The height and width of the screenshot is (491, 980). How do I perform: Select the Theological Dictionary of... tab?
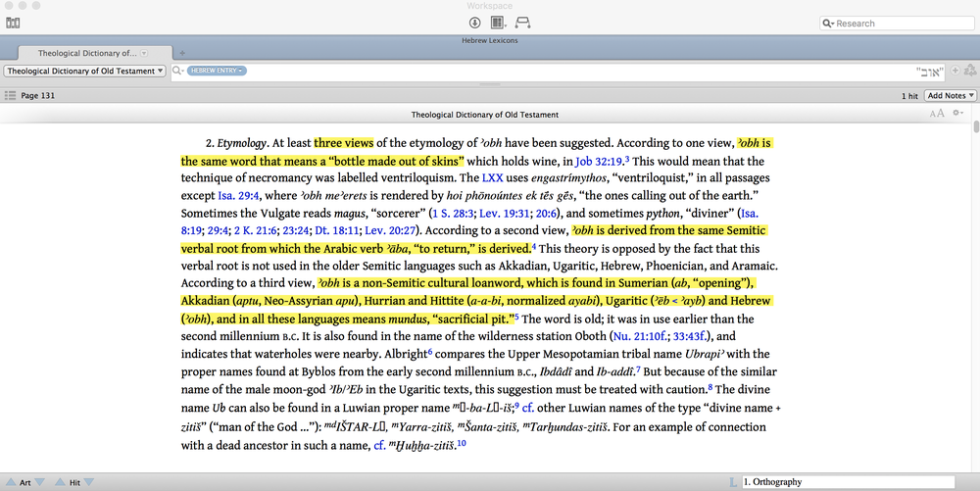86,53
